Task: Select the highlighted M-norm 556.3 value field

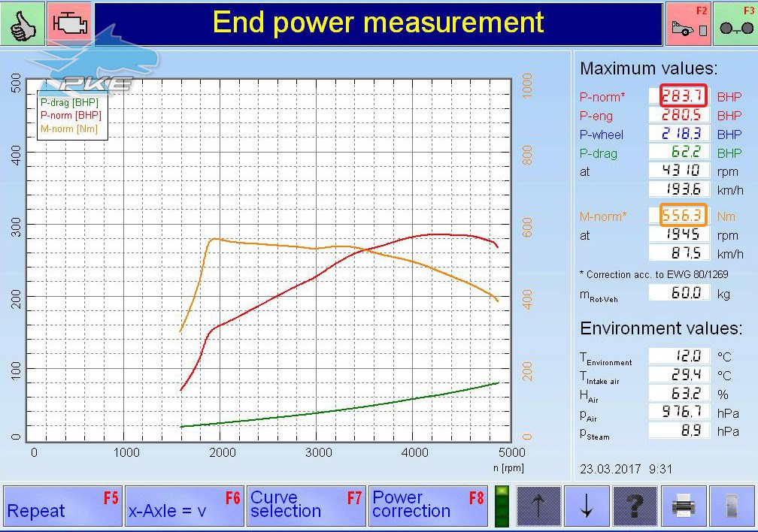Action: click(683, 215)
